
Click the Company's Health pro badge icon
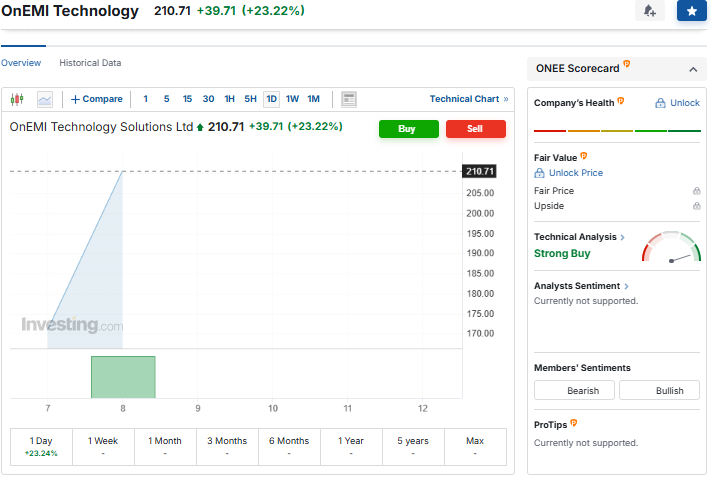(621, 101)
